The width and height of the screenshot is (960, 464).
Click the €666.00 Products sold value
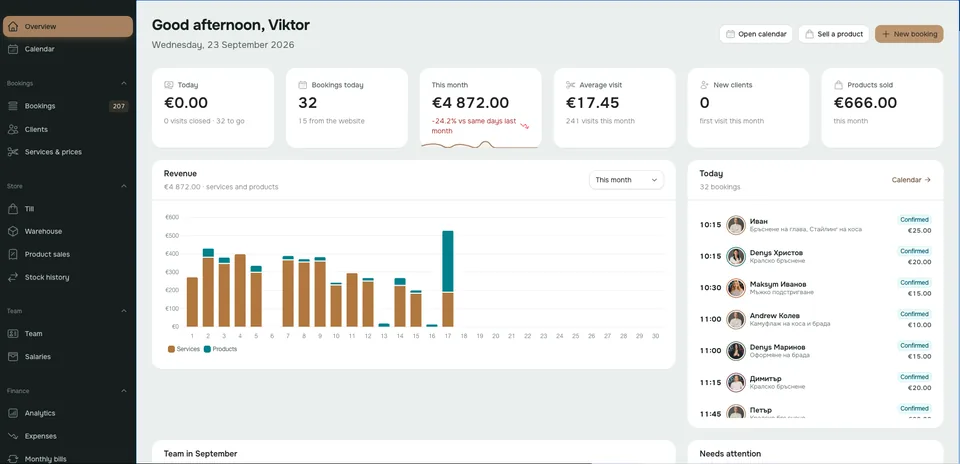[865, 103]
